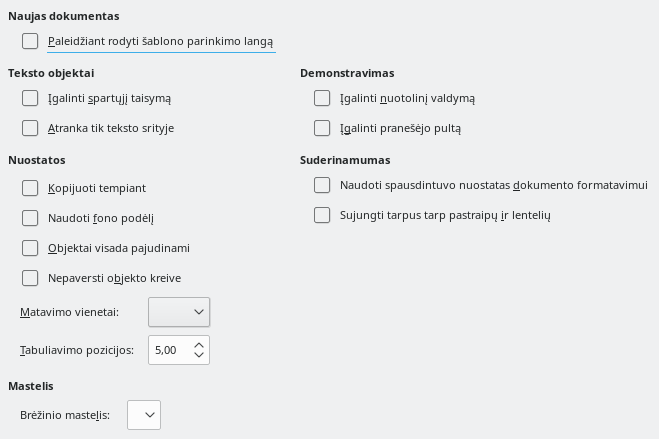Enable "Paleidžiant rodyti šablono parinkimo langą" checkbox
659x439 pixels.
coord(30,42)
